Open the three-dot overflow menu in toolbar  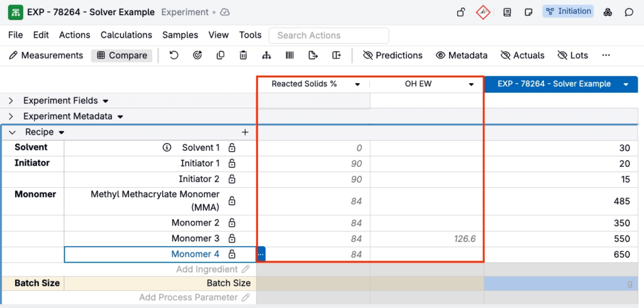606,55
